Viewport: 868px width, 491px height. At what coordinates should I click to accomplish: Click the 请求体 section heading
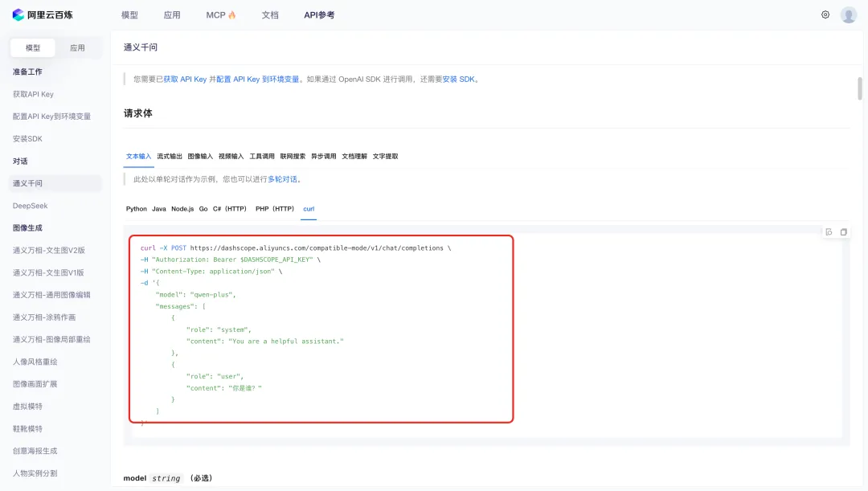(x=138, y=113)
